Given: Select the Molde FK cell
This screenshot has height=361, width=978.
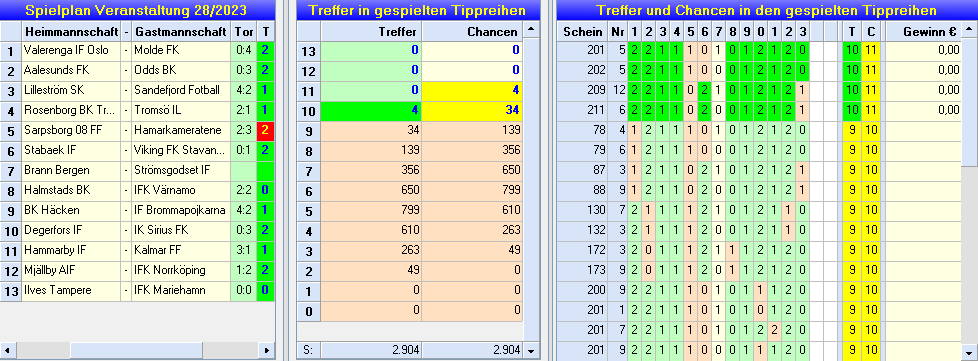Looking at the screenshot, I should (x=181, y=51).
